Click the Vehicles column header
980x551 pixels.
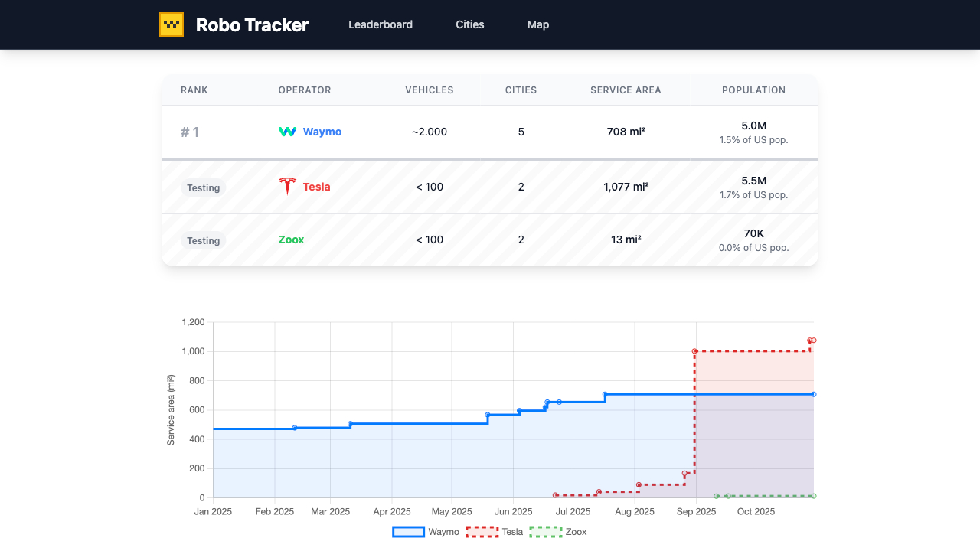tap(430, 90)
